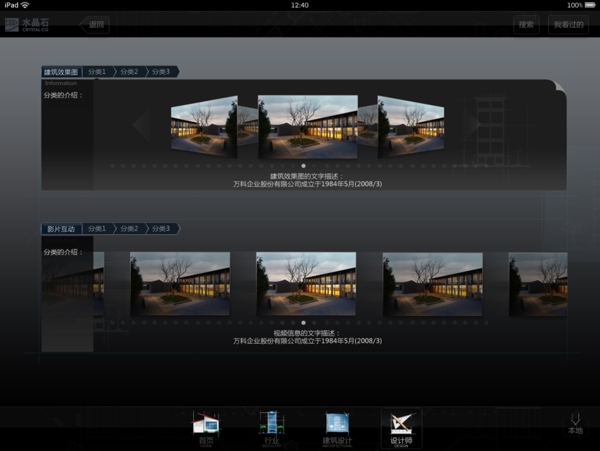The height and width of the screenshot is (451, 600).
Task: Open the 建筑设计 architecture icon
Action: tap(337, 429)
